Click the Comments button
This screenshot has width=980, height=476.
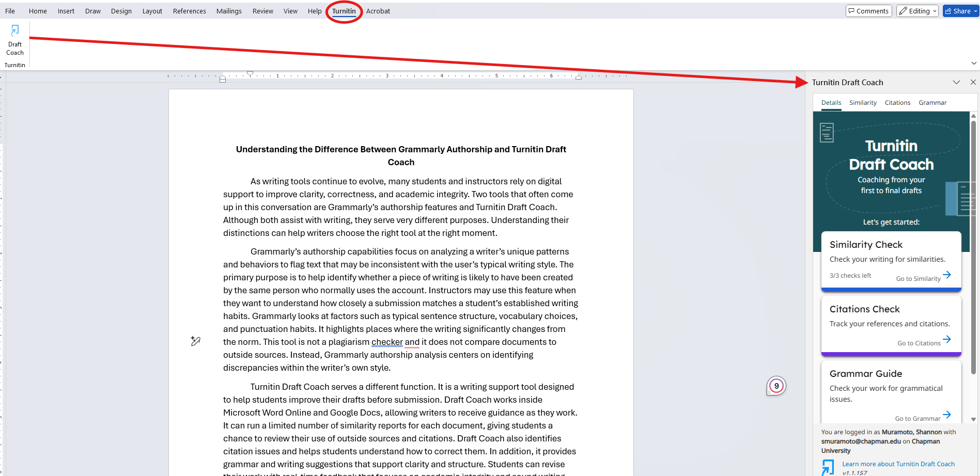(x=868, y=11)
